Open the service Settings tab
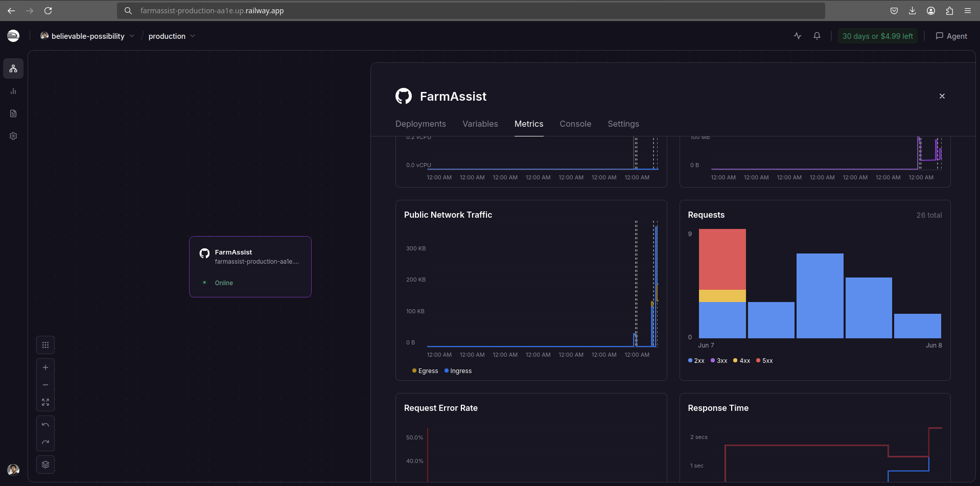 (623, 124)
